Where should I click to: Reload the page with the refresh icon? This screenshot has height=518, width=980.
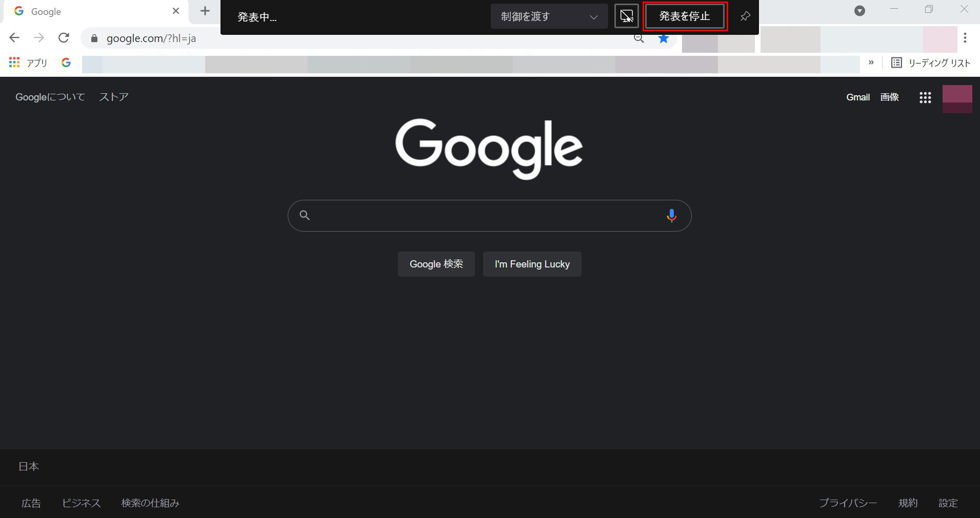tap(64, 38)
